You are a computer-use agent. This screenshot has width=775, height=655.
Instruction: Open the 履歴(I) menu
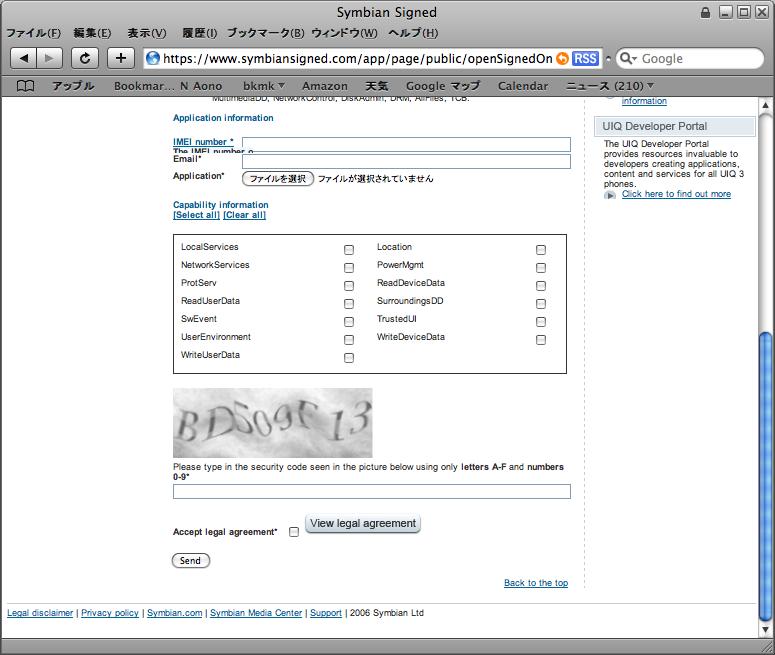200,33
